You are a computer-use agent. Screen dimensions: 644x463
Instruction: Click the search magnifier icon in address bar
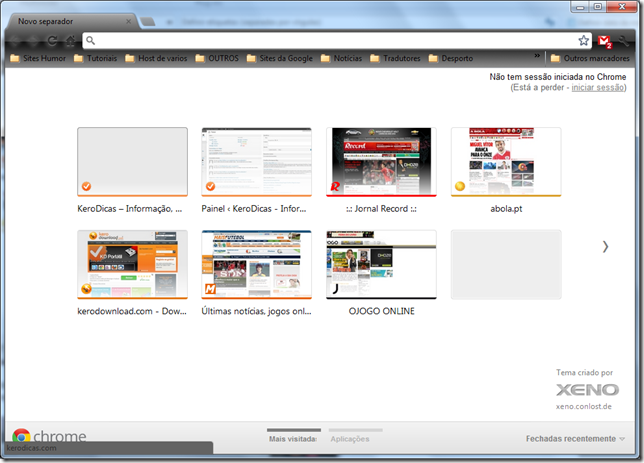click(90, 40)
